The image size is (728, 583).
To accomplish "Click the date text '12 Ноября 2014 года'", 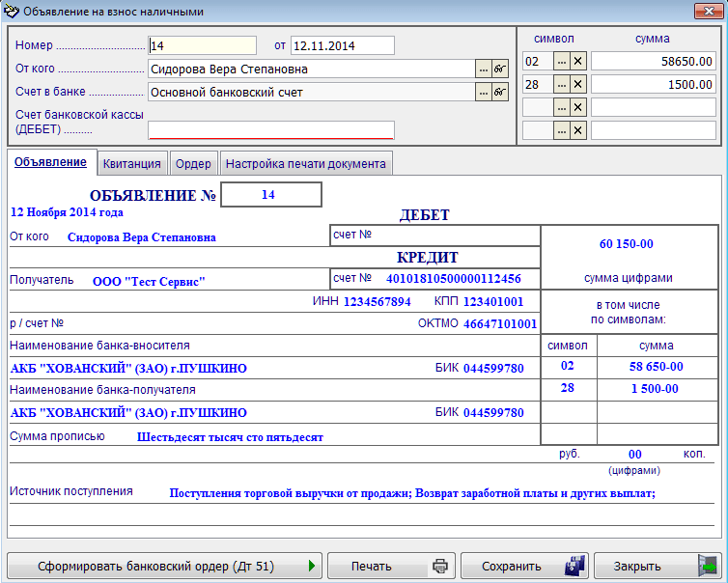I will [67, 212].
